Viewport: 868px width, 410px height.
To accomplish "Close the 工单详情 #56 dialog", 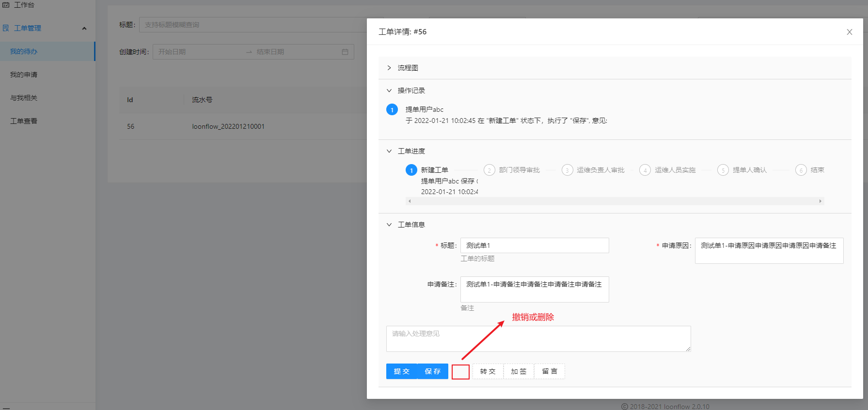I will point(849,32).
